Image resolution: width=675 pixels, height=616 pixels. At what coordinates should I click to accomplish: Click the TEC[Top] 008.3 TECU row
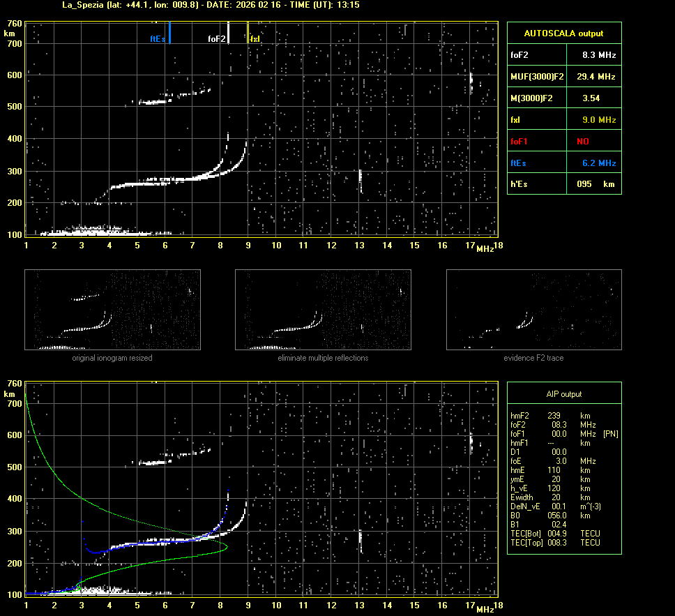coord(554,542)
